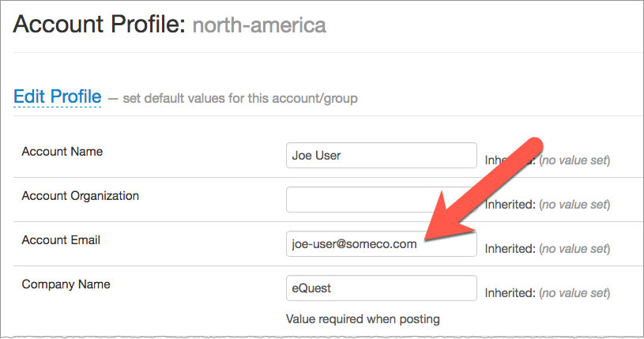
Task: Click the Inherited label in Account Email row
Action: pyautogui.click(x=509, y=249)
